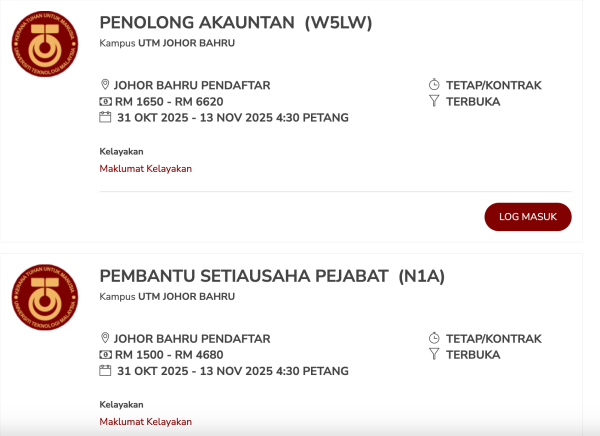Click the UTM logo beside Penolong Akauntan
This screenshot has height=436, width=600.
(44, 45)
